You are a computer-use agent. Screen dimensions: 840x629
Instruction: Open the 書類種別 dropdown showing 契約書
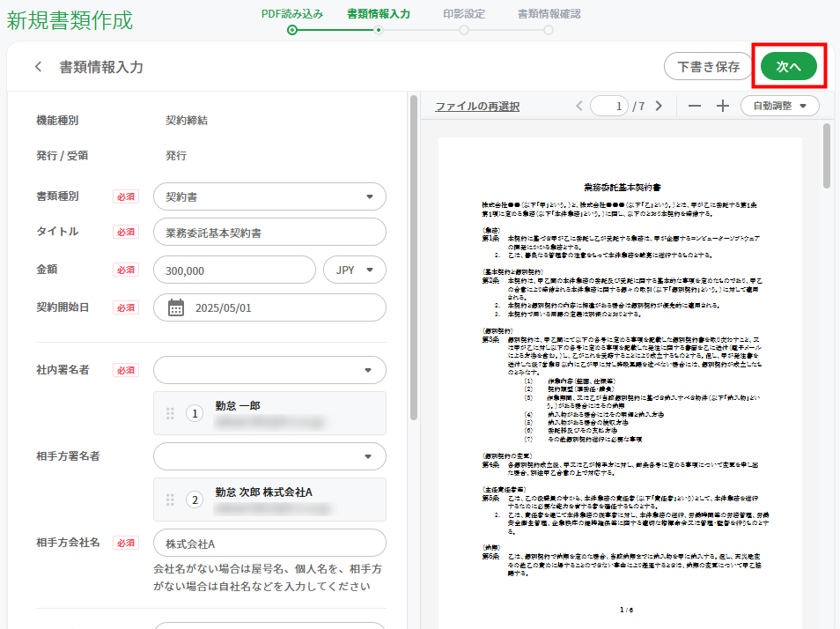[269, 196]
